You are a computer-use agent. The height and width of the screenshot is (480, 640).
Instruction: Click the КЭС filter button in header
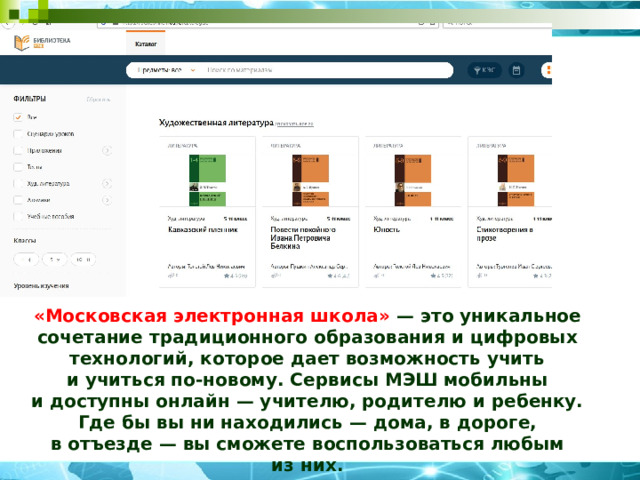484,70
